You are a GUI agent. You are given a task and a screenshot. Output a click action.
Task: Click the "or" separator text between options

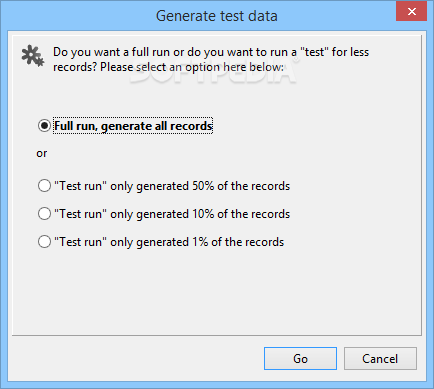[x=42, y=154]
